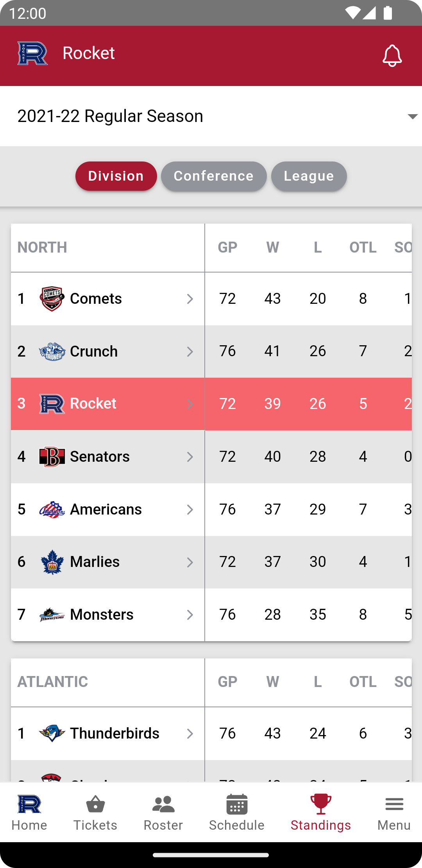Go to Home Rocket icon
422x868 pixels.
29,804
